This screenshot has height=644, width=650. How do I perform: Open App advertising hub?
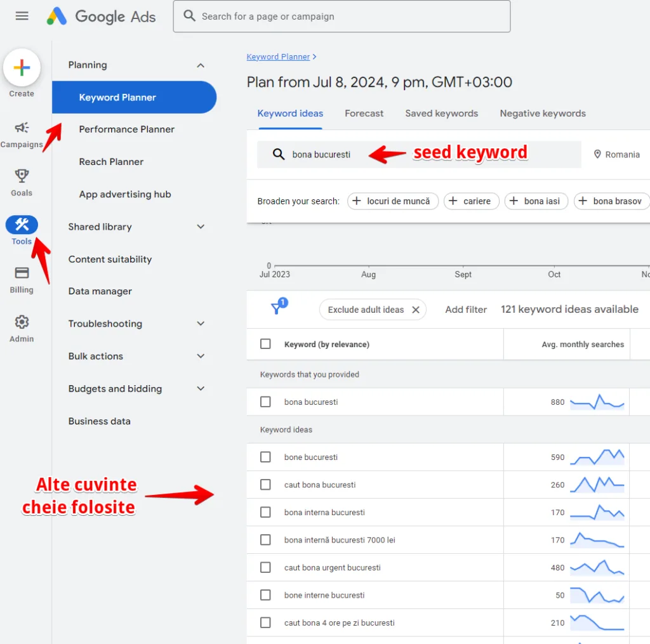125,194
